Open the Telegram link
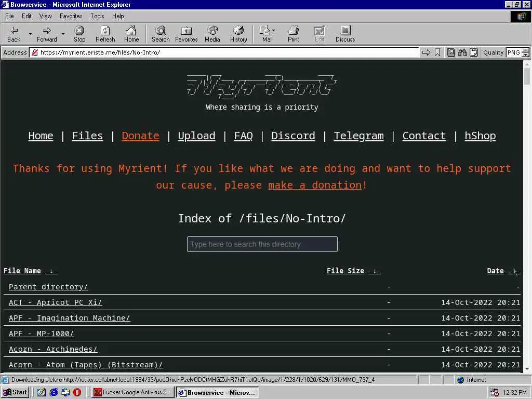Image resolution: width=532 pixels, height=399 pixels. click(x=358, y=136)
